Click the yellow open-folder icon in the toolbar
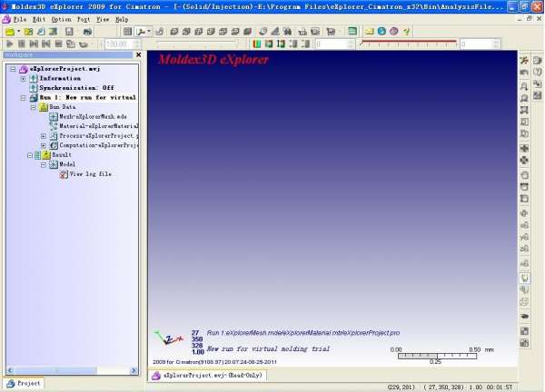The height and width of the screenshot is (392, 545). coord(10,32)
